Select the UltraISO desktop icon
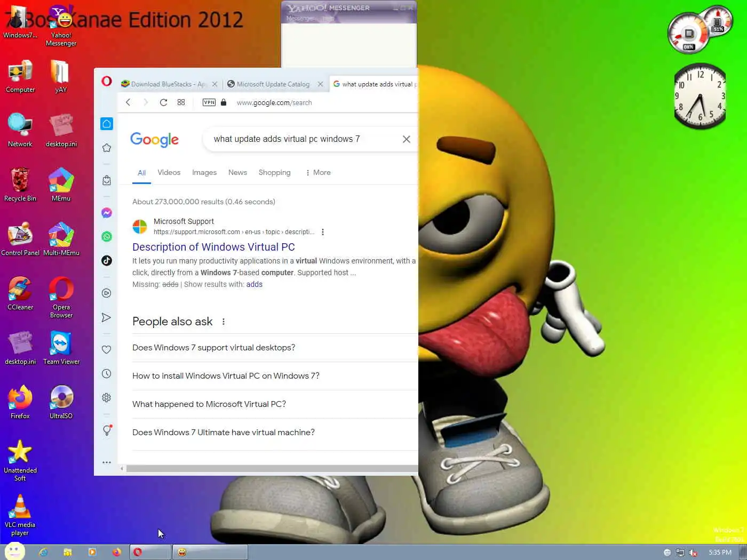 (x=61, y=402)
